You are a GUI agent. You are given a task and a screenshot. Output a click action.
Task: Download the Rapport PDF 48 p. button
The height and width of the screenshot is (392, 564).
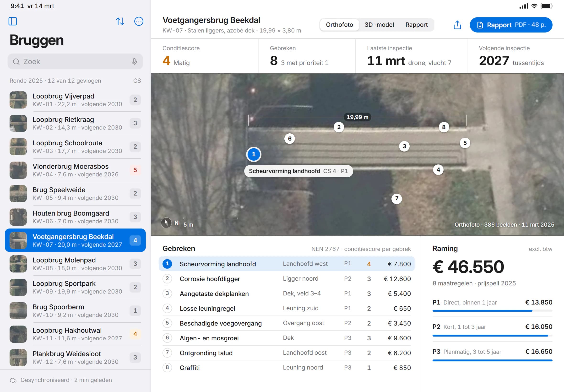[x=511, y=25]
